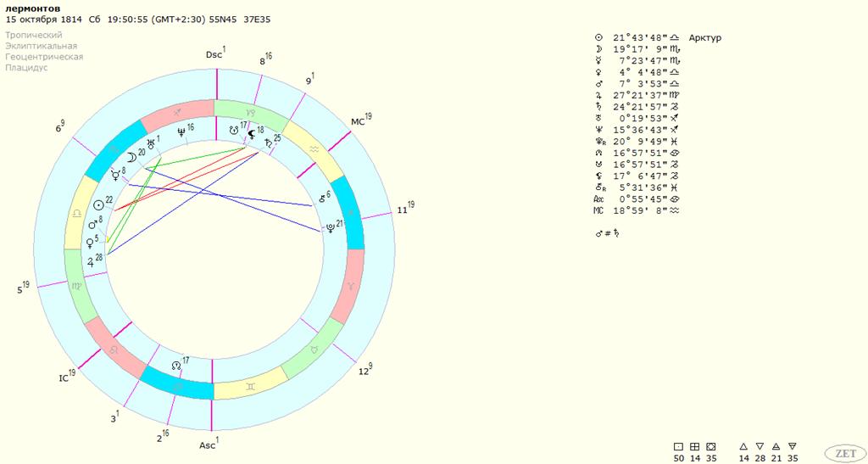The image size is (868, 464).
Task: Click the Sun glyph in the chart wheel
Action: click(98, 204)
